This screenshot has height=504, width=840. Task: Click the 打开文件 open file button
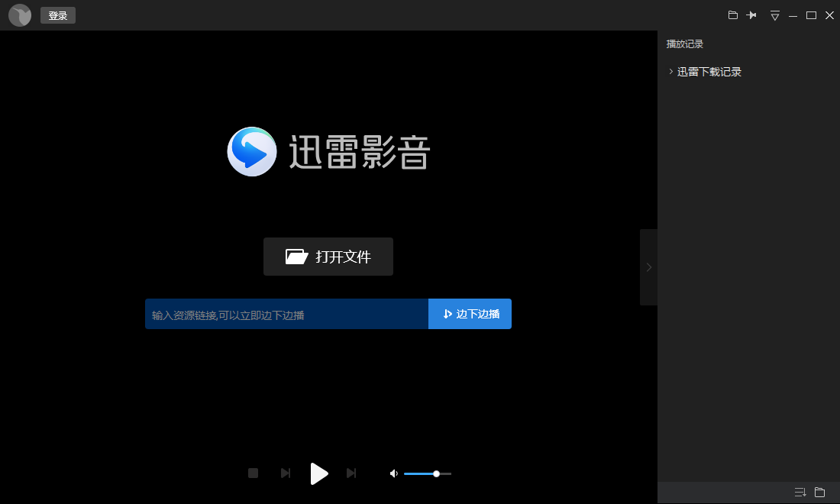pyautogui.click(x=328, y=257)
